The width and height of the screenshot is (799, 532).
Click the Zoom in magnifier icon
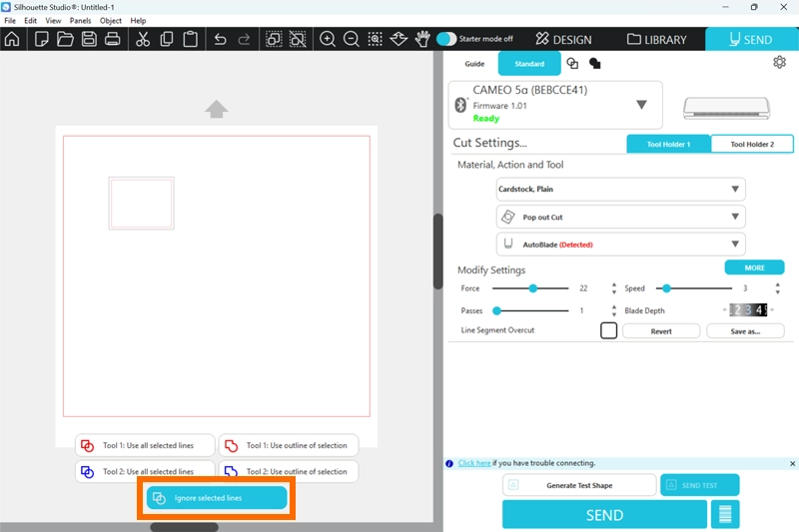[327, 40]
